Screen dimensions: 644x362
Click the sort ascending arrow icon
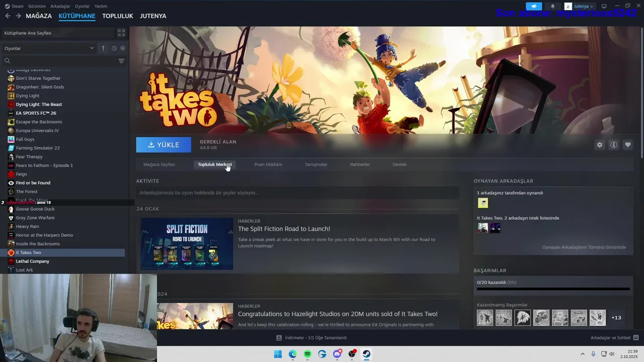coord(103,48)
